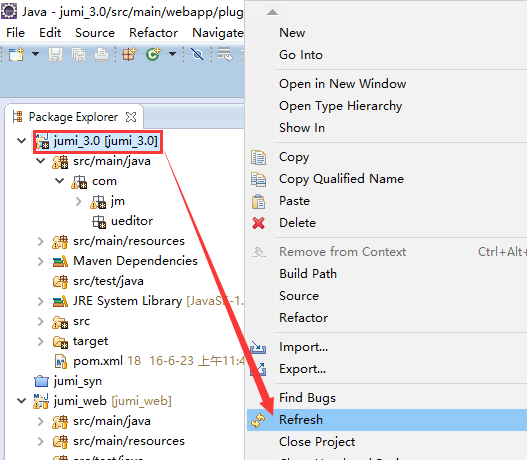Choose Go Into in the context menu
This screenshot has width=527, height=460.
pyautogui.click(x=300, y=55)
